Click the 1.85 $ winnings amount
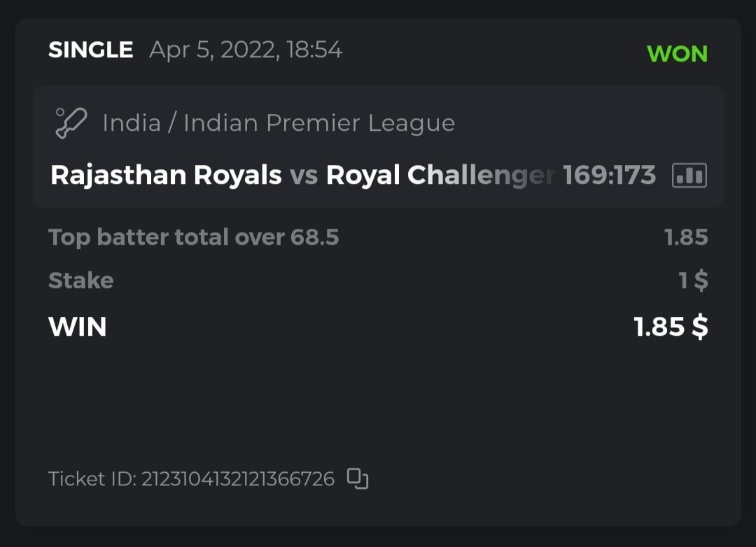Screen dimensions: 756x547 (x=671, y=327)
